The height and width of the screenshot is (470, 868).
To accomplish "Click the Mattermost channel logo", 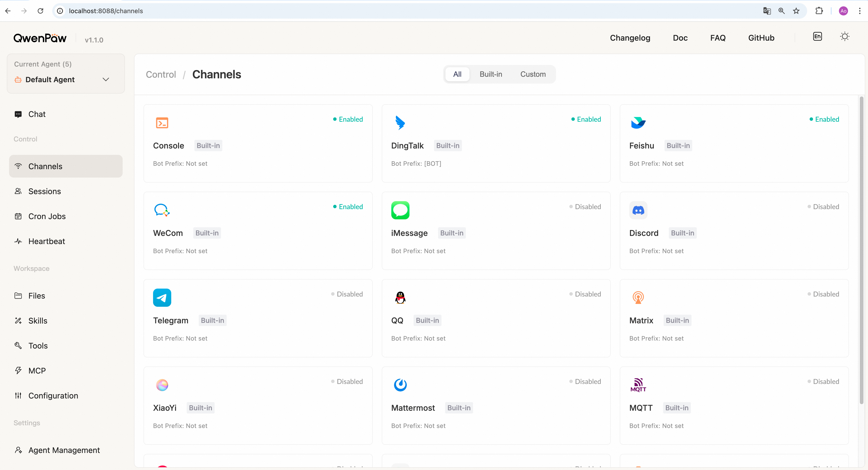I will click(x=400, y=385).
